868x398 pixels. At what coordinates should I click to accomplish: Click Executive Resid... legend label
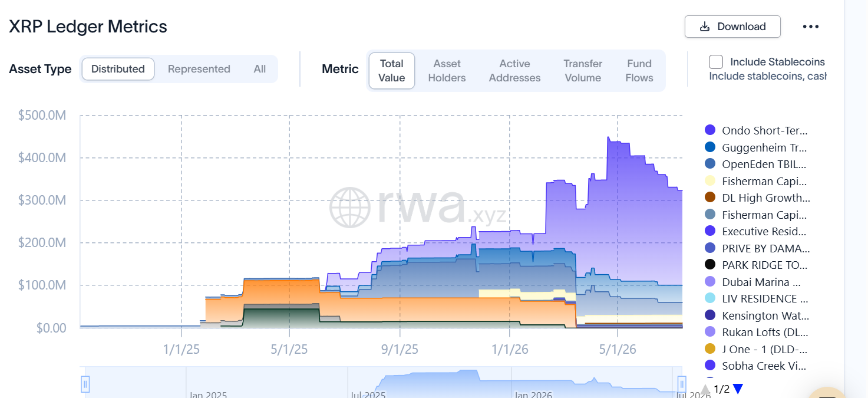(x=764, y=232)
